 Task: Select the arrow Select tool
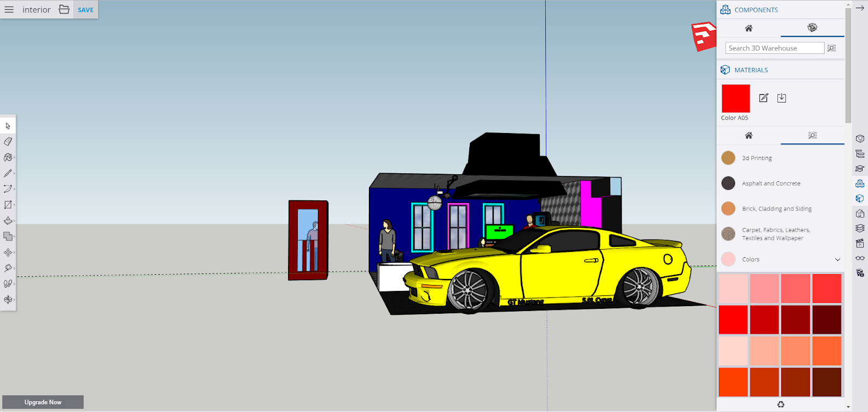pyautogui.click(x=8, y=126)
